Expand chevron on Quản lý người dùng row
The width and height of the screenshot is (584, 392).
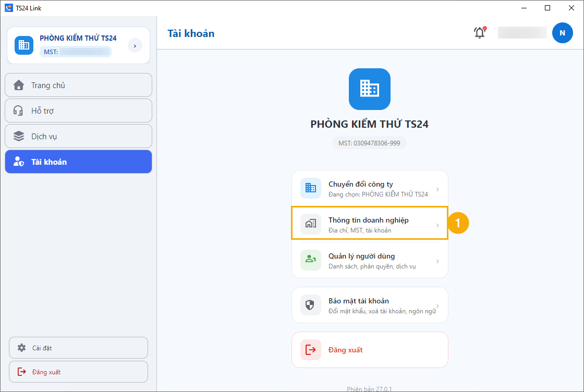point(437,261)
